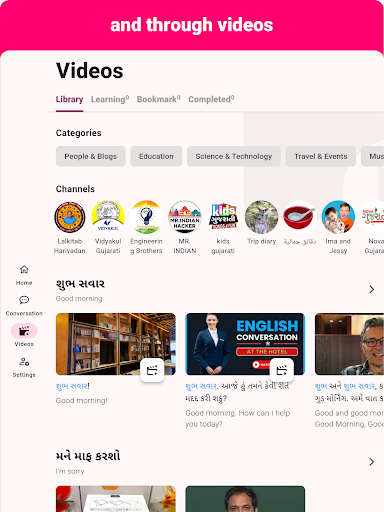Switch to the Library tab
The height and width of the screenshot is (512, 384).
tap(69, 99)
